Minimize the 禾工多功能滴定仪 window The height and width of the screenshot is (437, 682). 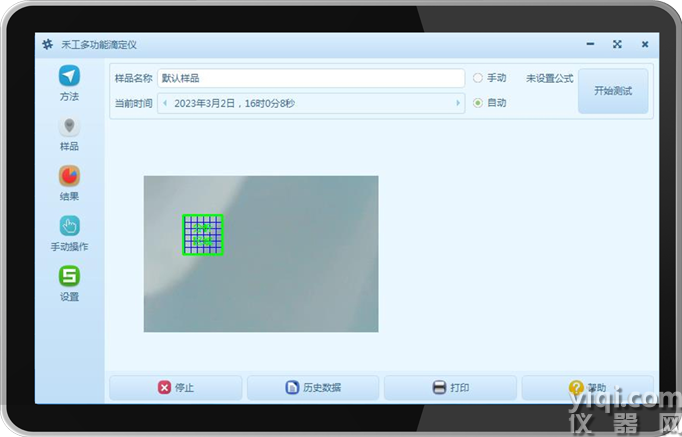point(590,44)
